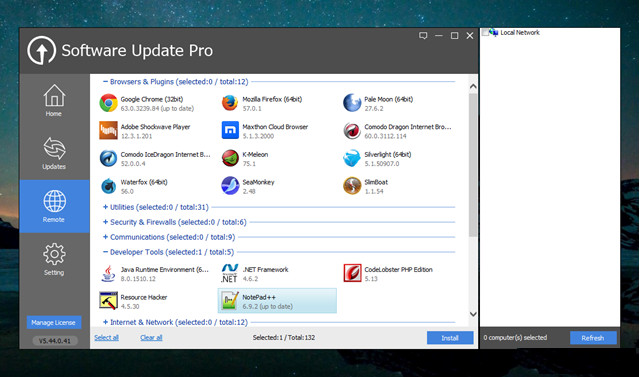Refresh the computer list
The width and height of the screenshot is (640, 377).
click(x=593, y=338)
